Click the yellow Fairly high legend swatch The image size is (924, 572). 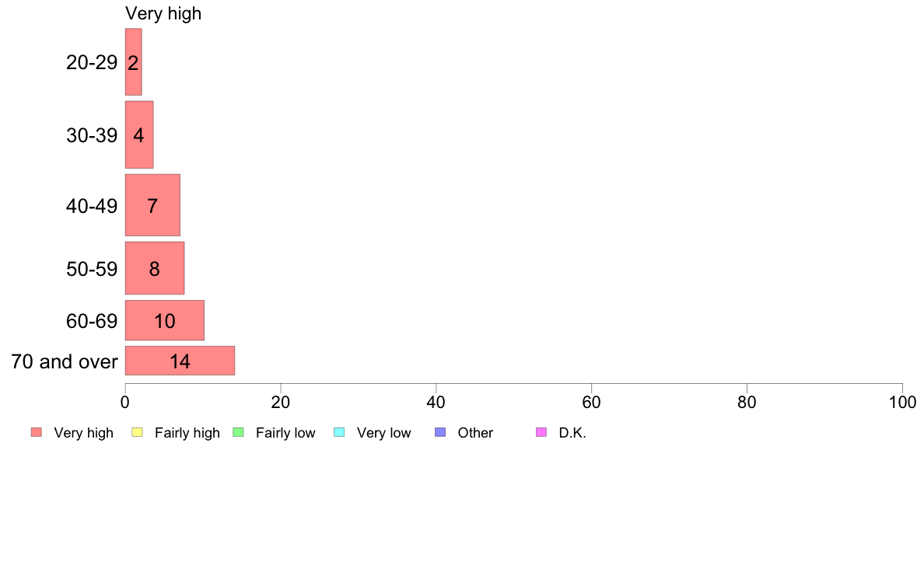[138, 432]
